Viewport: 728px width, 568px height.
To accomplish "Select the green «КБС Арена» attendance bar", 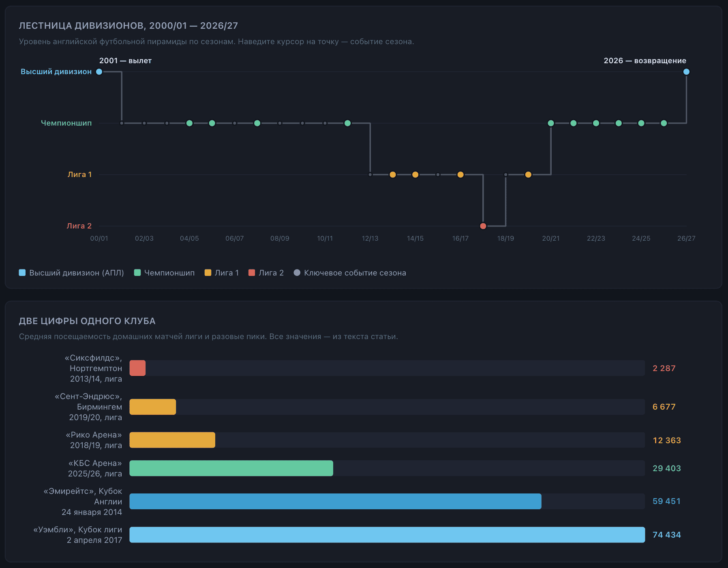I will (x=231, y=468).
